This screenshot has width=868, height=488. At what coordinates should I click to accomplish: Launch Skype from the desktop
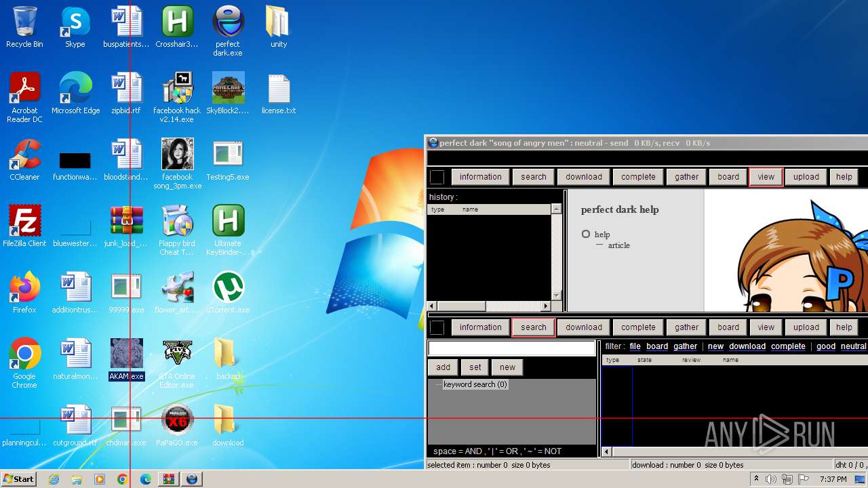pyautogui.click(x=75, y=27)
